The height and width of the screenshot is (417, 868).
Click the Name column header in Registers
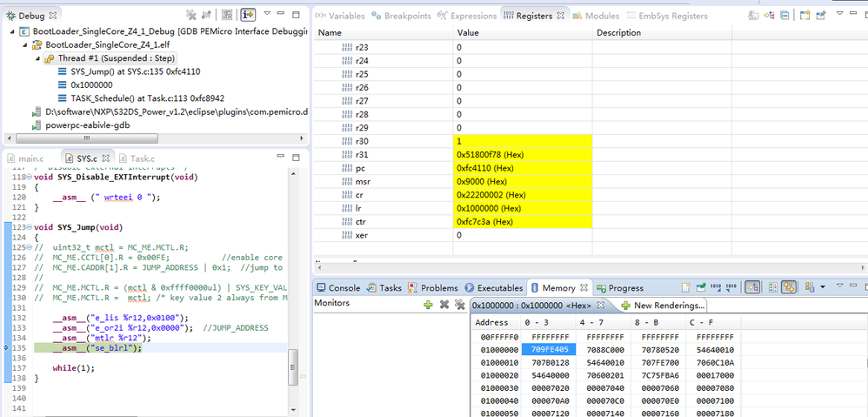[384, 33]
